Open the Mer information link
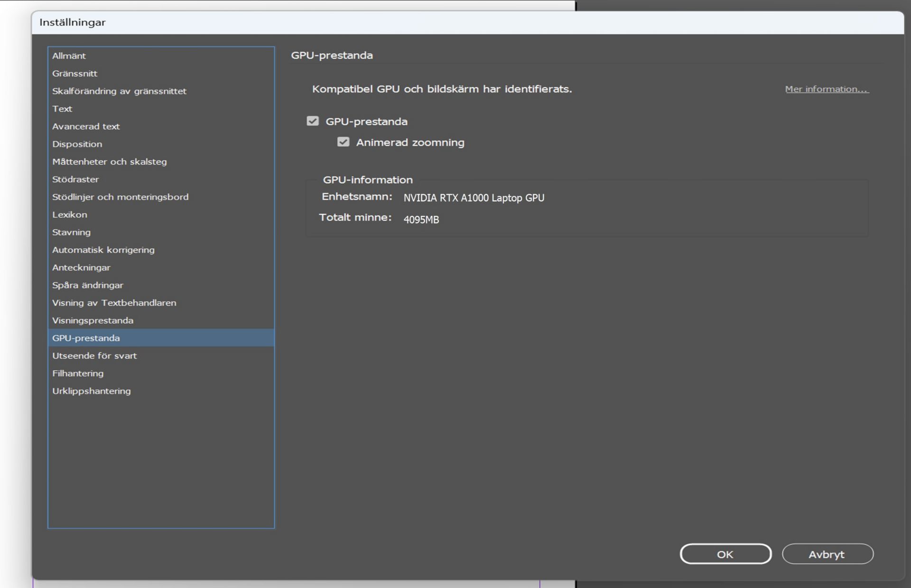 click(x=827, y=89)
